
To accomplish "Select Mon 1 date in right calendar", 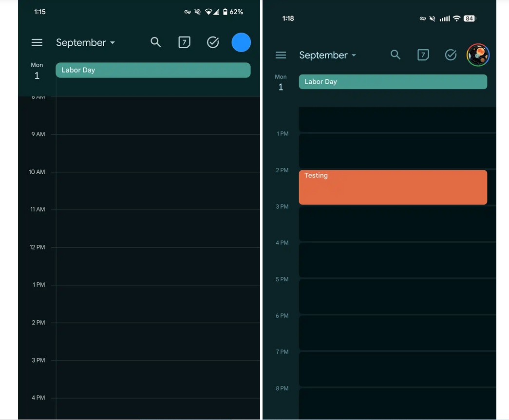I will (x=281, y=83).
